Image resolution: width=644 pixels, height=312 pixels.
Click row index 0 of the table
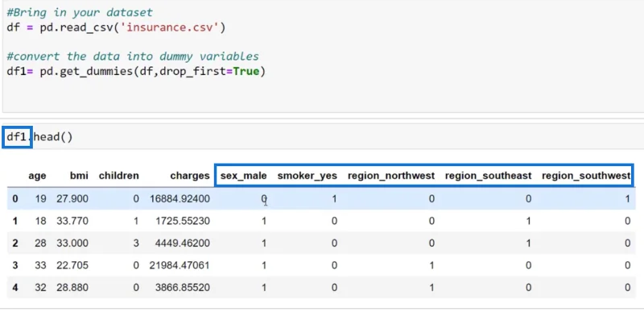click(x=15, y=199)
